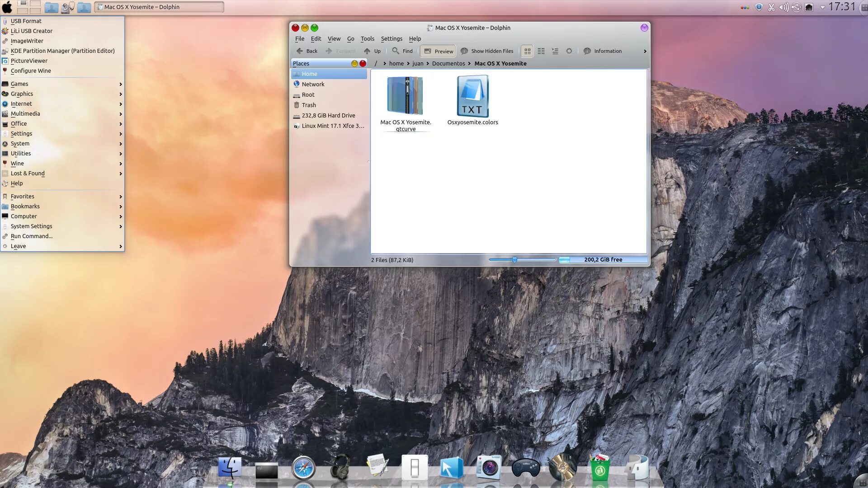Viewport: 868px width, 488px height.
Task: Open Safari compass icon in dock
Action: point(303,468)
